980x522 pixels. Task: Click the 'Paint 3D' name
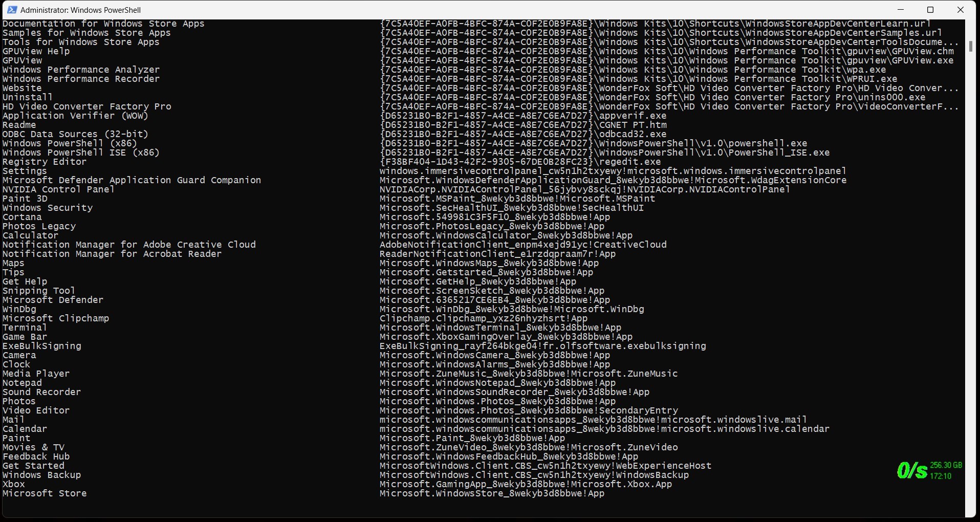click(x=25, y=199)
